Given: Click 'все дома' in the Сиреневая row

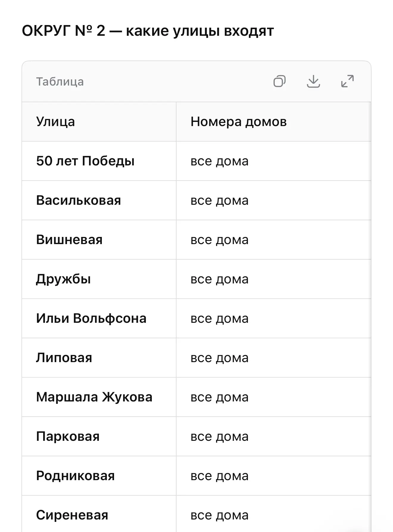Looking at the screenshot, I should click(x=219, y=515).
